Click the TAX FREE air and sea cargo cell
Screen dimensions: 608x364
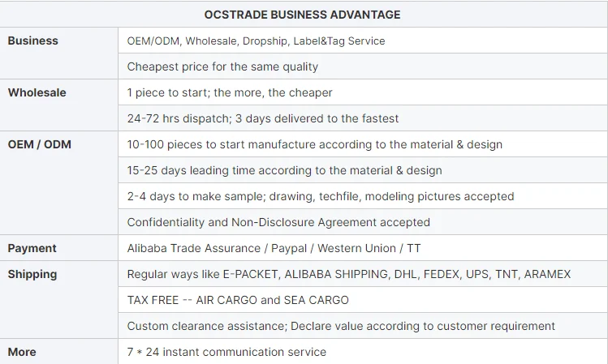coord(238,300)
